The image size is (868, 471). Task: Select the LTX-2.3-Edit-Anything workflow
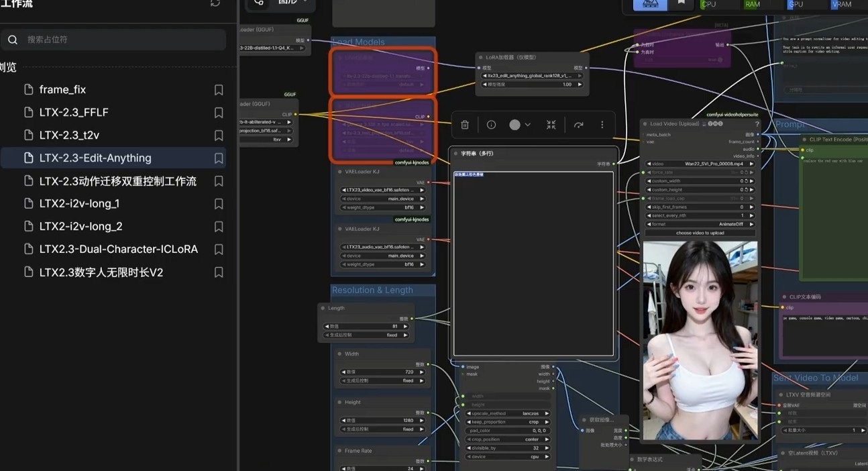95,158
